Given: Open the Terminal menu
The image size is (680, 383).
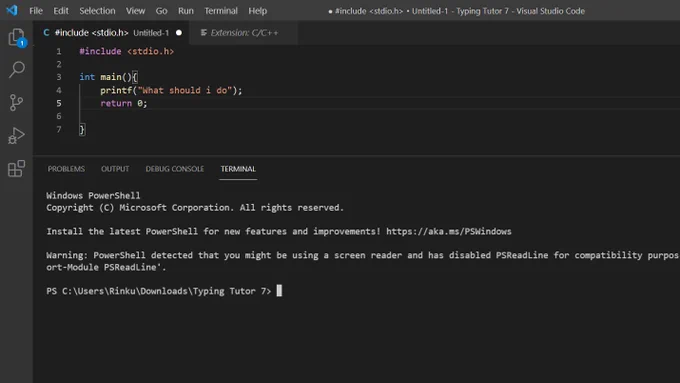Looking at the screenshot, I should point(221,11).
